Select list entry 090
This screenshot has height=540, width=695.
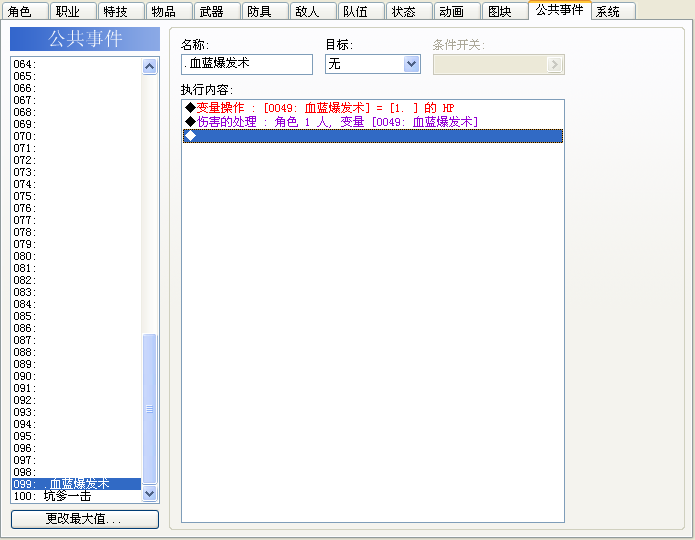coord(76,376)
